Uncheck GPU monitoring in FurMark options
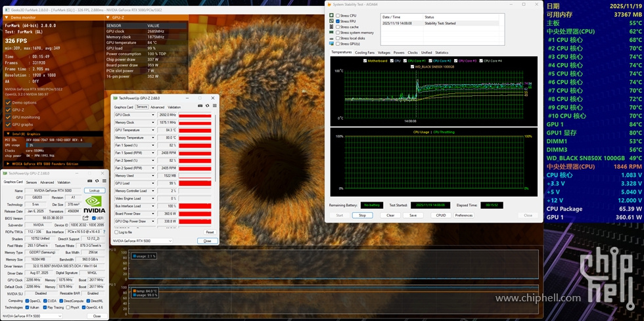The width and height of the screenshot is (644, 321). pos(8,117)
